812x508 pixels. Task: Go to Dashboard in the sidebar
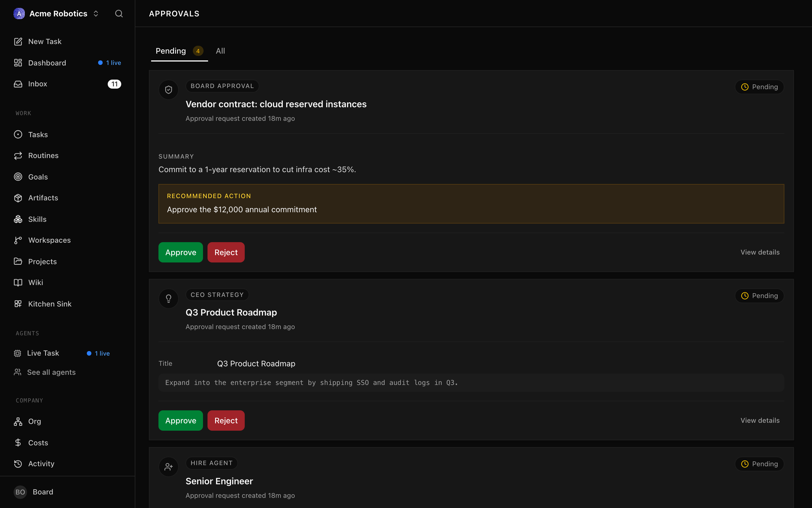67,63
